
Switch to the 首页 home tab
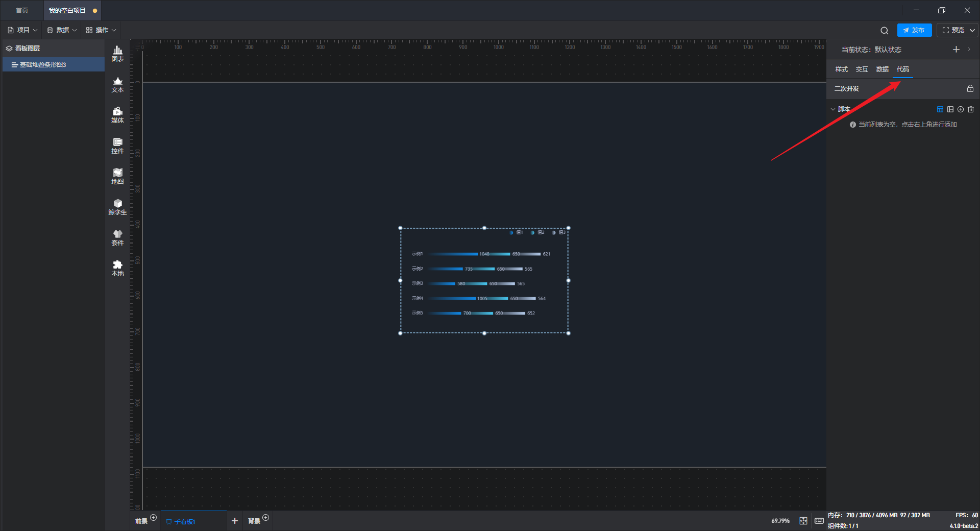22,11
